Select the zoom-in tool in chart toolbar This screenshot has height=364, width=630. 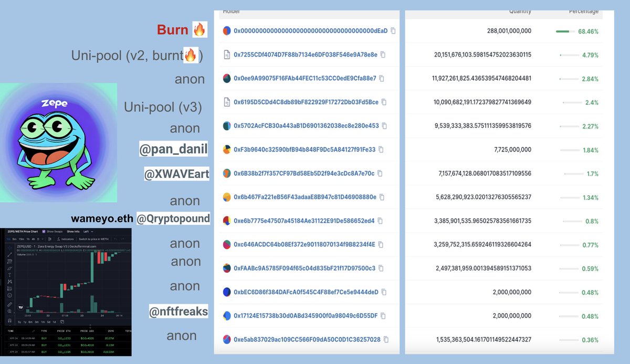(9, 311)
